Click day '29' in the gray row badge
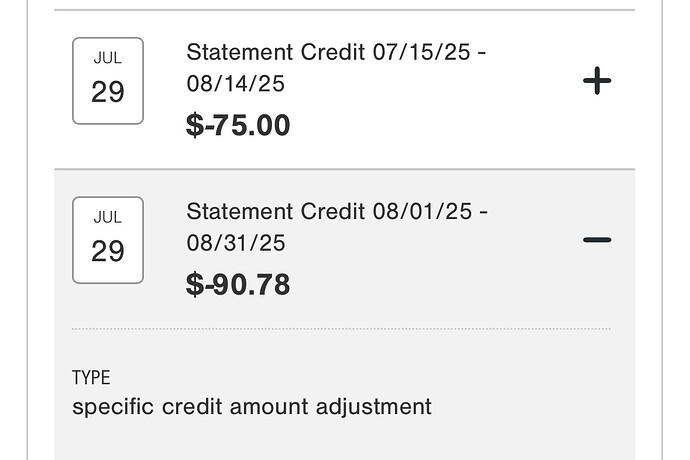The width and height of the screenshot is (690, 460). pos(108,251)
